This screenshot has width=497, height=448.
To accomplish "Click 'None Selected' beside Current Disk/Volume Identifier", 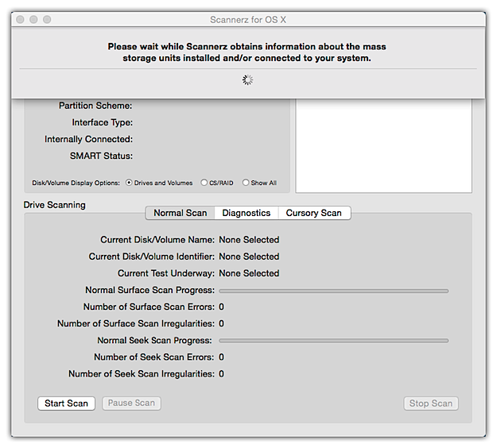I will (x=249, y=257).
